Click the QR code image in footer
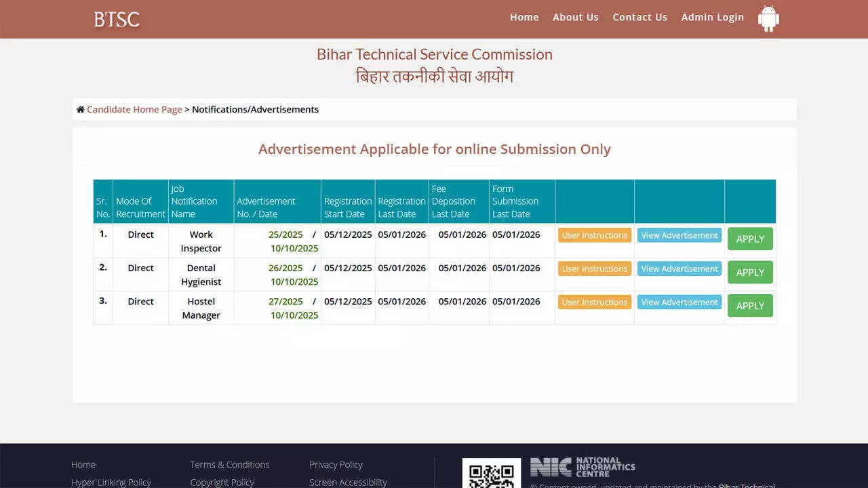 click(x=491, y=474)
